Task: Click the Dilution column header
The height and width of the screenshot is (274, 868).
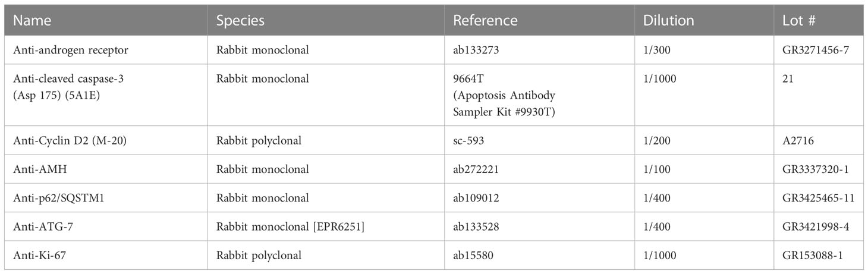Action: 668,20
